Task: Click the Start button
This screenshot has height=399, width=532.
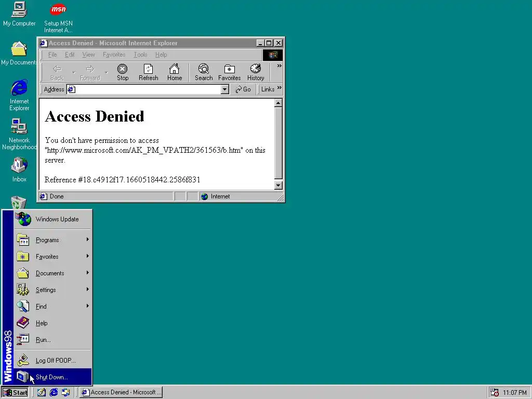Action: (15, 393)
